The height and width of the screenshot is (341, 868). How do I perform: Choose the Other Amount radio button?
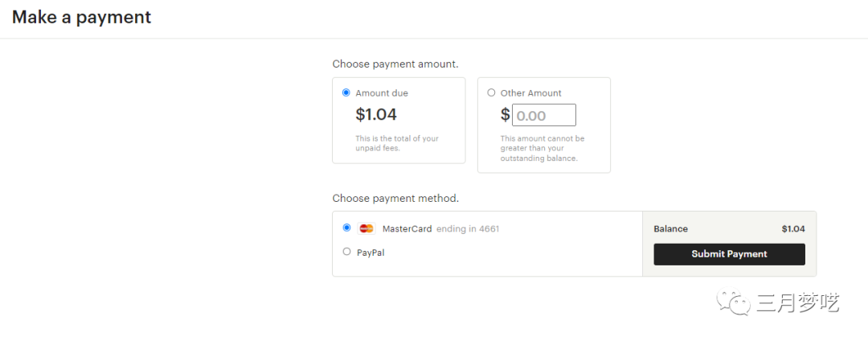pos(491,92)
